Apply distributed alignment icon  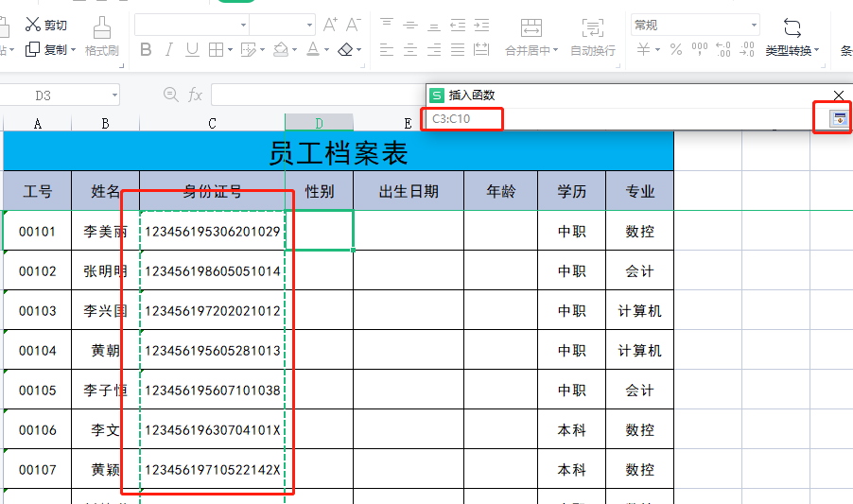[481, 49]
